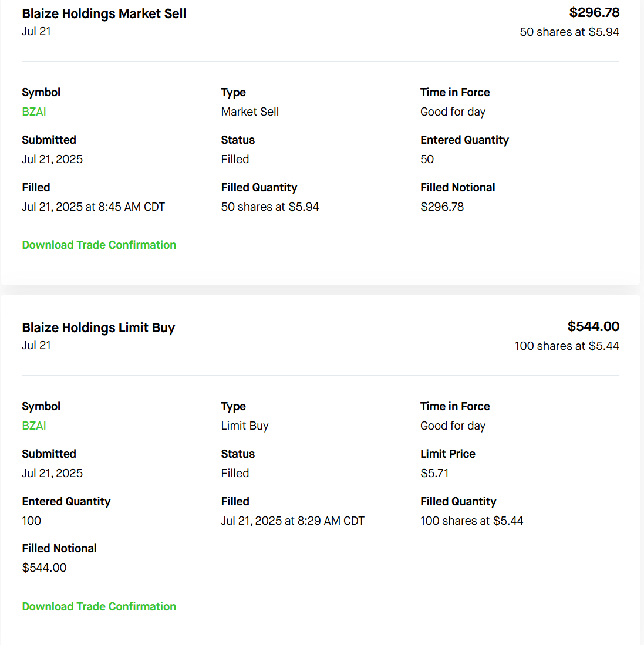The image size is (644, 645).
Task: Click the bold $296.78 total in the Market Sell header
Action: 594,13
